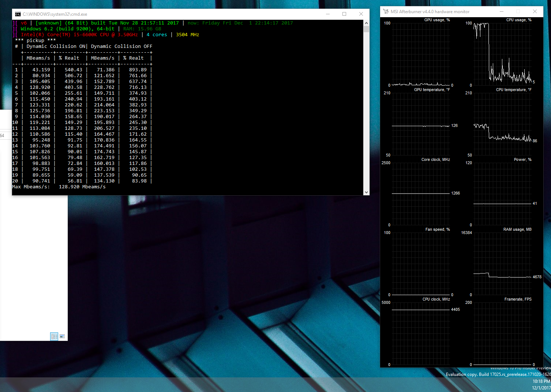Click the "4 cores" text in cmd
The width and height of the screenshot is (551, 392).
157,35
